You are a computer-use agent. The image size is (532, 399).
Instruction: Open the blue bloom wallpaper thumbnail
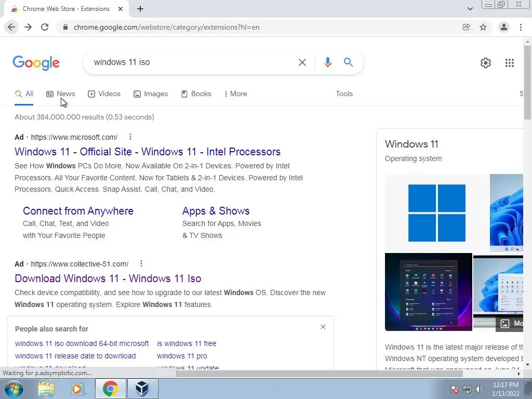[x=506, y=213]
